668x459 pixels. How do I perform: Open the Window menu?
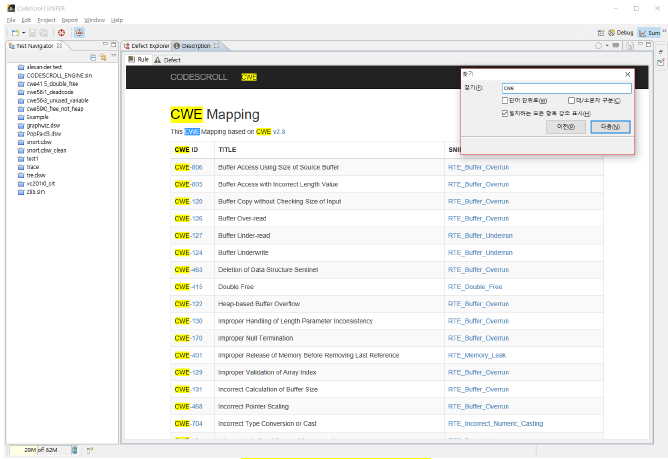coord(94,20)
